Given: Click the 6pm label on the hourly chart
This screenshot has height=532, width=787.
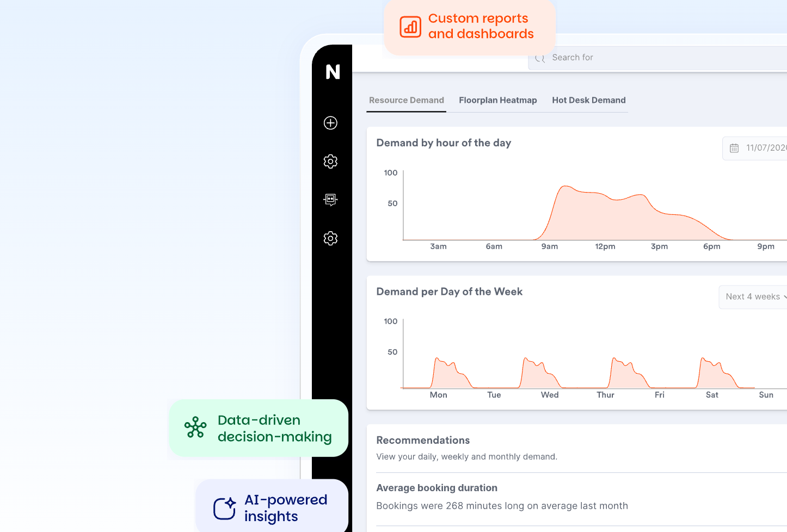Looking at the screenshot, I should (x=712, y=246).
